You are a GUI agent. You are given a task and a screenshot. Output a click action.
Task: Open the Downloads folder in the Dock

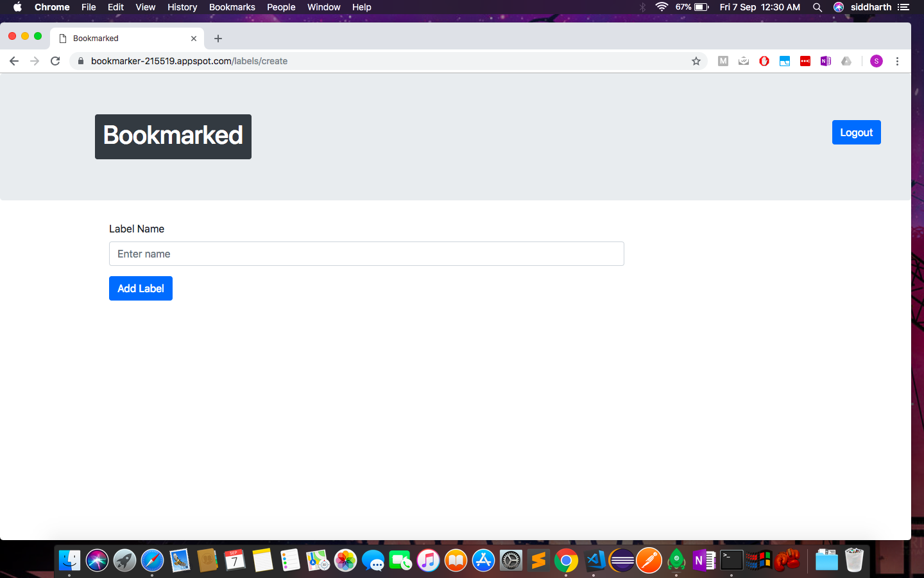coord(826,561)
